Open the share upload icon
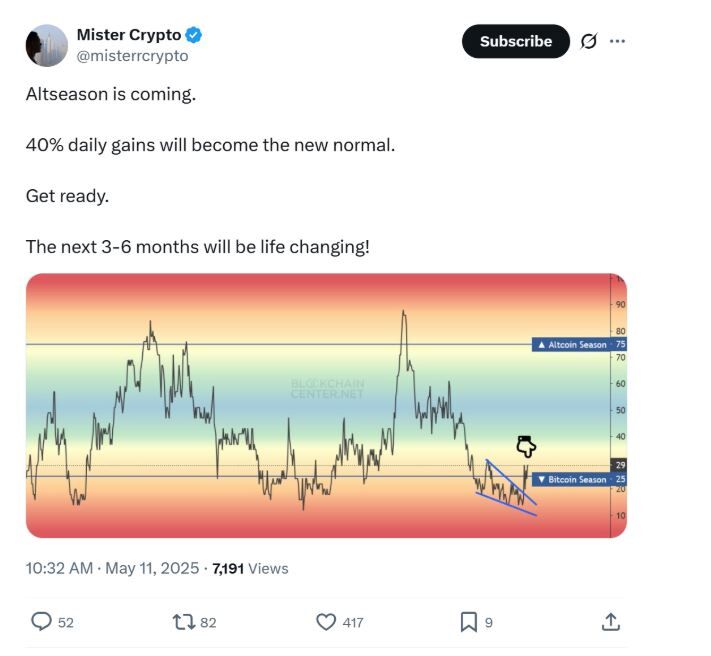This screenshot has width=711, height=656. pyautogui.click(x=610, y=622)
